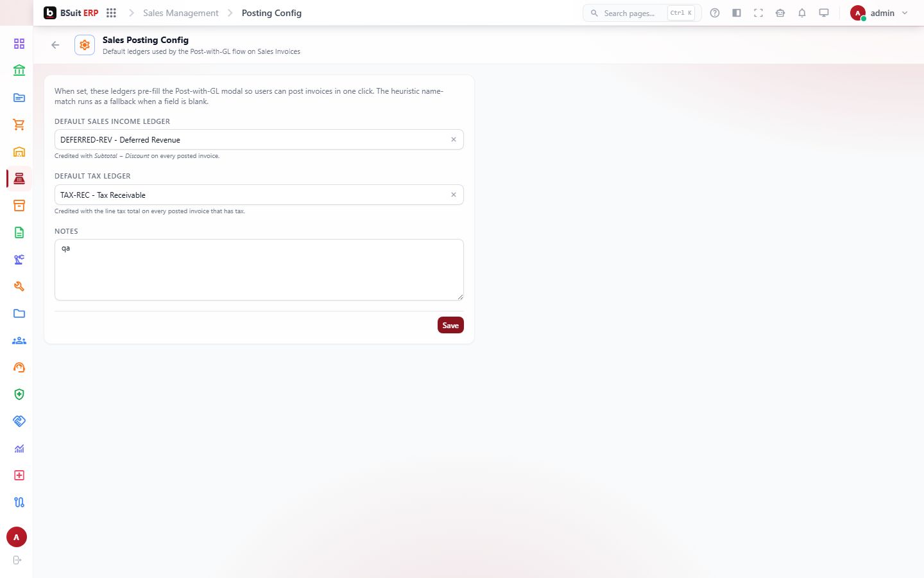Open the warehouse module icon in sidebar
The width and height of the screenshot is (924, 578).
[19, 152]
